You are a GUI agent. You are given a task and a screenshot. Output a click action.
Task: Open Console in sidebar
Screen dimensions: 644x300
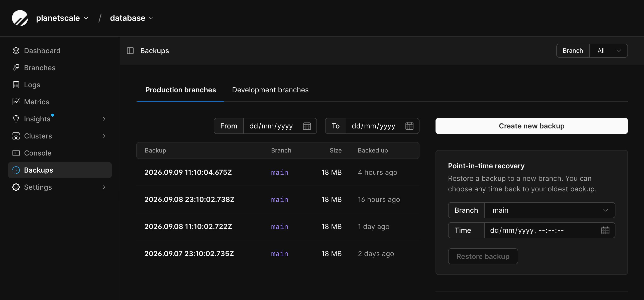60,153
